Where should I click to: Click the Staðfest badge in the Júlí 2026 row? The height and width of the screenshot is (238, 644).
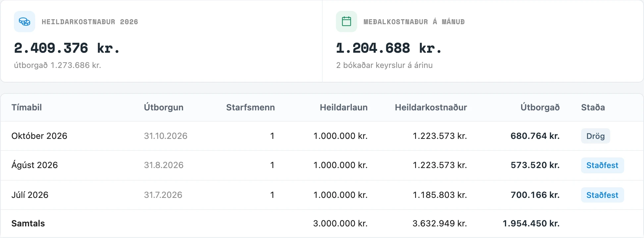pyautogui.click(x=602, y=195)
